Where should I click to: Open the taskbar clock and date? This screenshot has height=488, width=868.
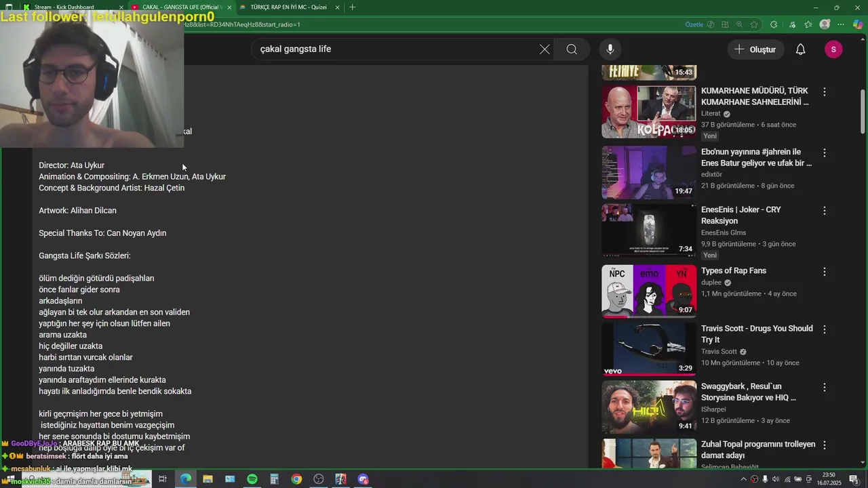coord(830,479)
